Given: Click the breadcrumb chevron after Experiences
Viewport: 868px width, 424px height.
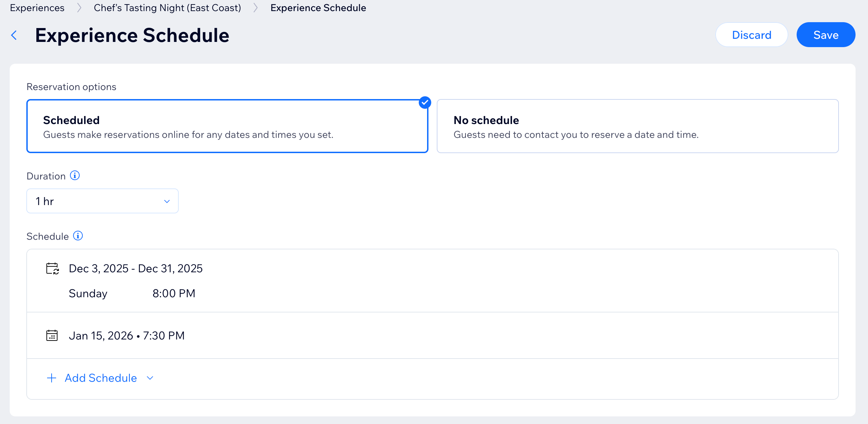Looking at the screenshot, I should click(x=79, y=8).
